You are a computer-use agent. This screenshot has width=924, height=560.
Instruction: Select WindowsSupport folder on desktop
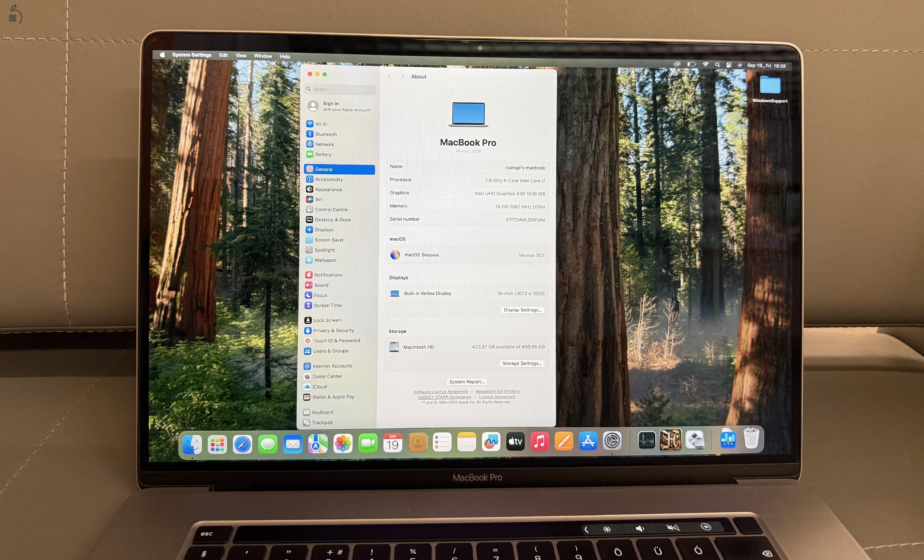pyautogui.click(x=770, y=89)
